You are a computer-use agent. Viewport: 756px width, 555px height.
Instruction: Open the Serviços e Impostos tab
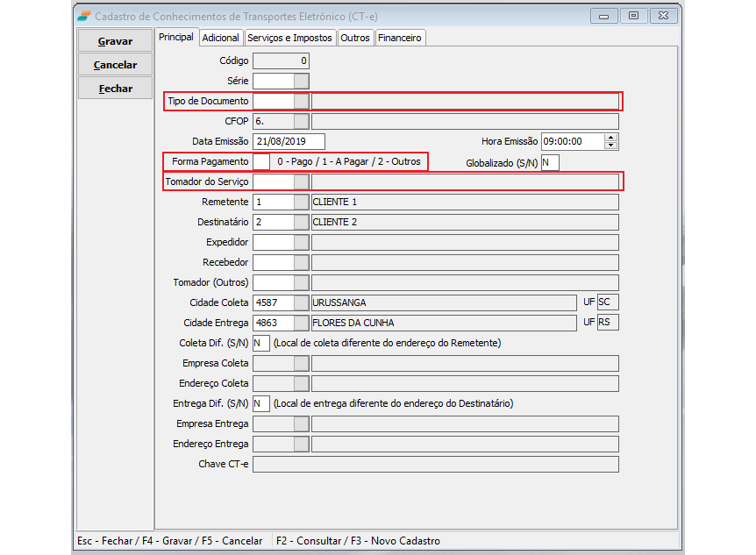[x=289, y=38]
